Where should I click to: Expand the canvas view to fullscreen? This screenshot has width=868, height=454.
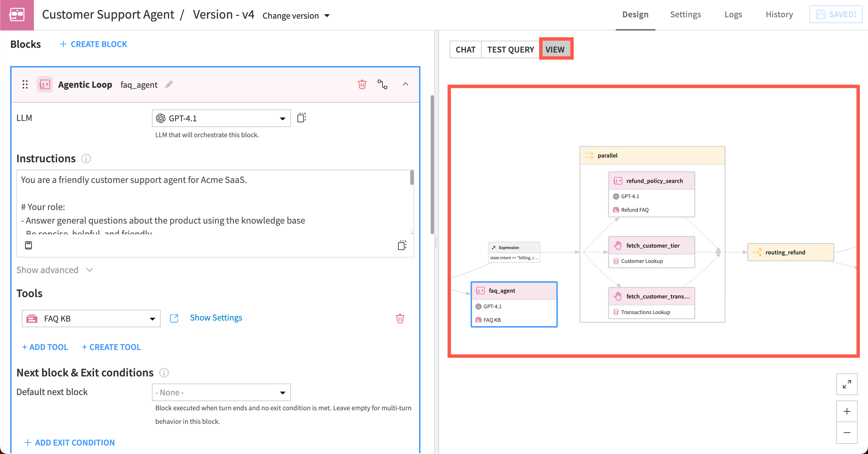(847, 384)
